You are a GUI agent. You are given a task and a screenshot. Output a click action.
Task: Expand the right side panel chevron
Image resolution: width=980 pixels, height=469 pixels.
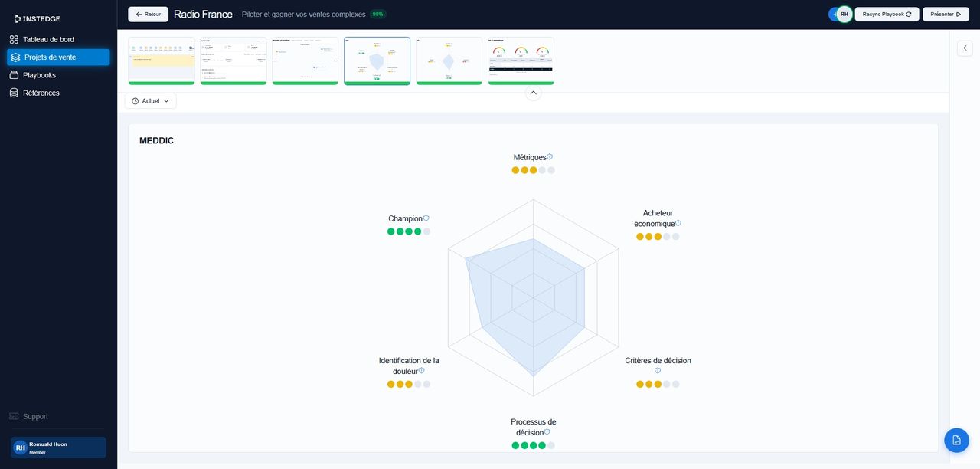pyautogui.click(x=965, y=48)
